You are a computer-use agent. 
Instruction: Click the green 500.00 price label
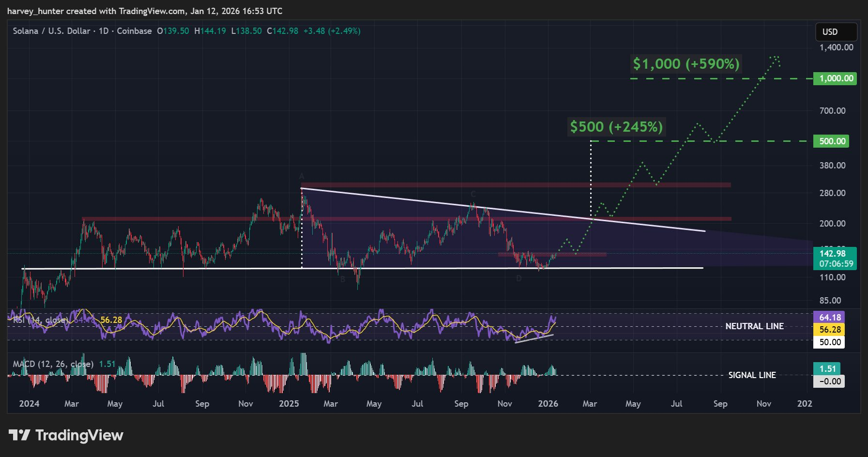(x=832, y=141)
